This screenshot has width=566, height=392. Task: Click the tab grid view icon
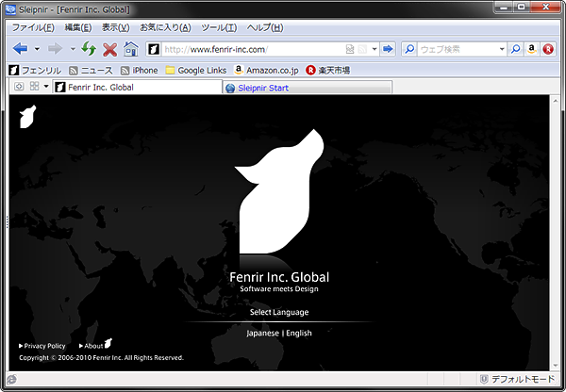[x=34, y=86]
